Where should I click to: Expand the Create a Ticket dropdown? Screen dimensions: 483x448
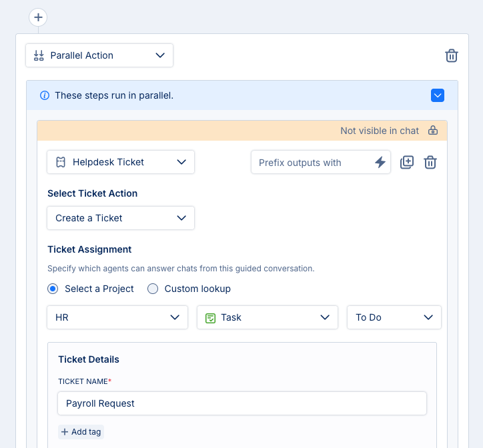[121, 218]
